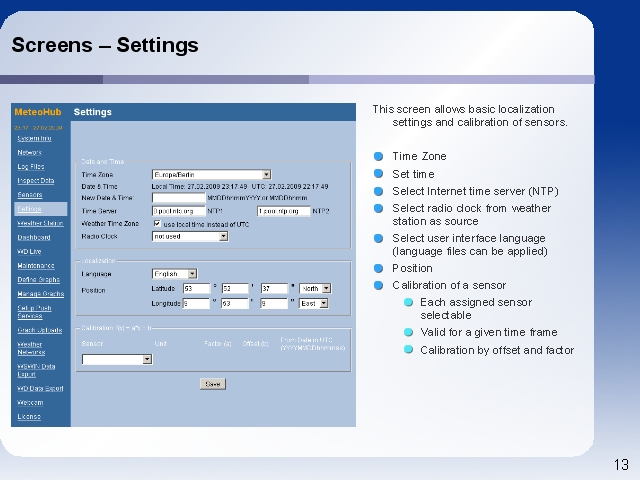Open the Network page link
Screen dimensions: 640x480
(29, 153)
